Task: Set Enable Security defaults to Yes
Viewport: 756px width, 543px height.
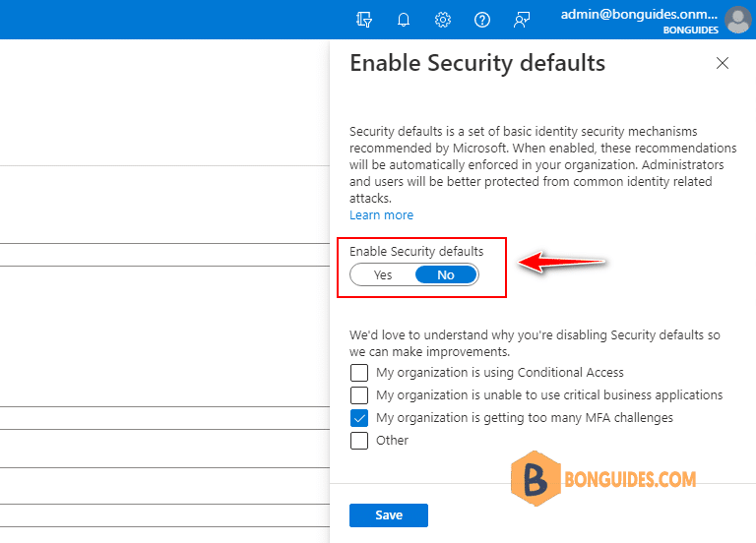Action: 383,275
